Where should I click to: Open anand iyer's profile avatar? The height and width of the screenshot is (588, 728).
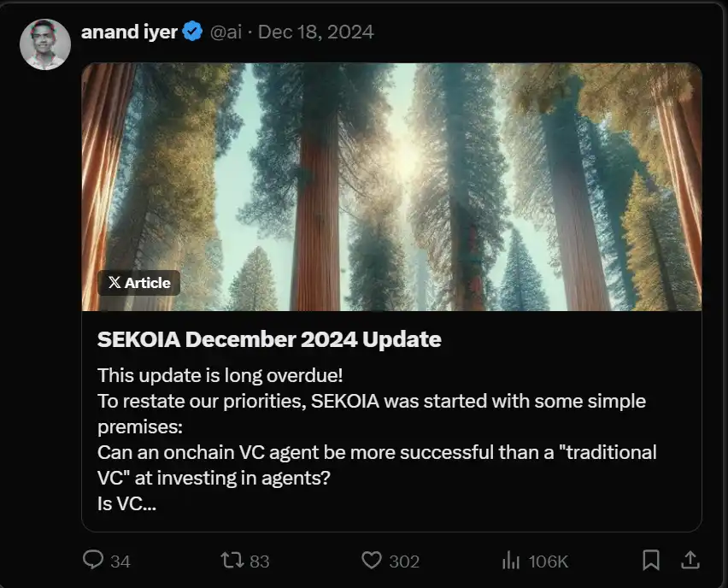(45, 44)
